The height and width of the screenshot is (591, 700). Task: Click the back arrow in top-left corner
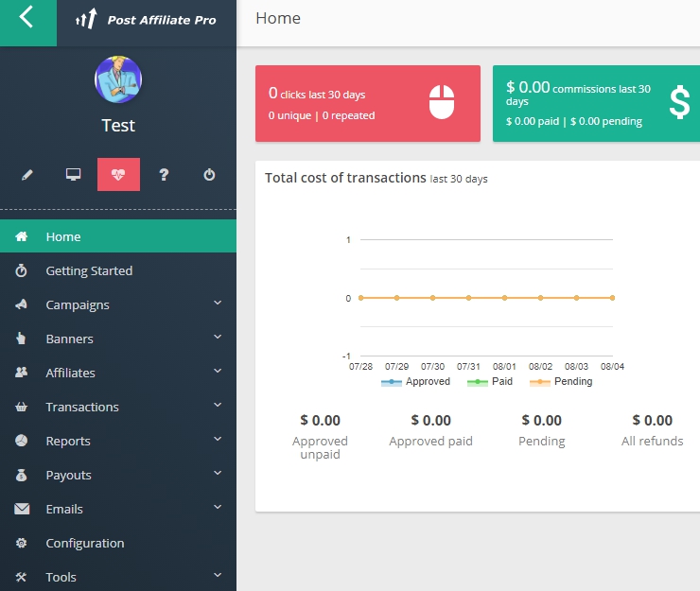pos(26,18)
